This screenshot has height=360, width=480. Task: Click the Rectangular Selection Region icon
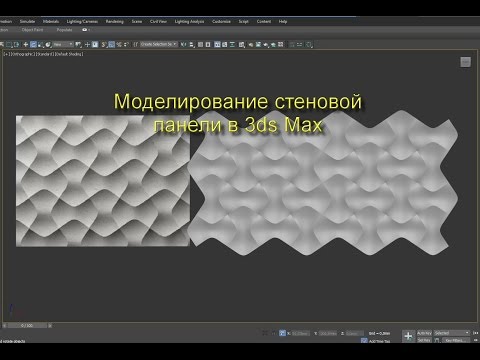coord(9,44)
